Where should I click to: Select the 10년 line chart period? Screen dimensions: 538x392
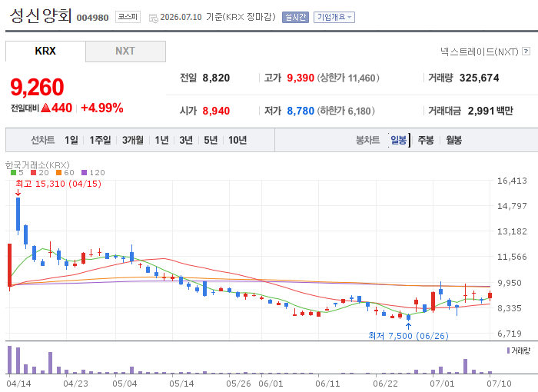(x=237, y=140)
